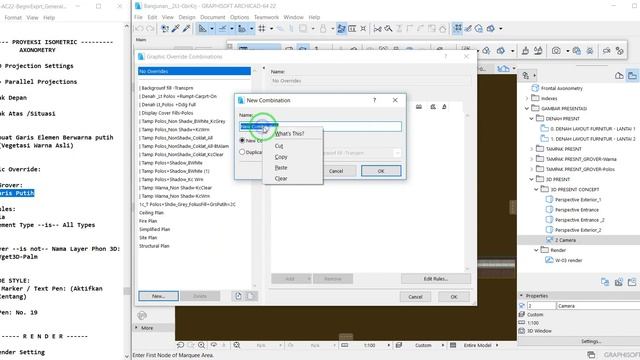Screen dimensions: 640x360
Task: Switch Navigator to Project Map icon
Action: point(619,76)
